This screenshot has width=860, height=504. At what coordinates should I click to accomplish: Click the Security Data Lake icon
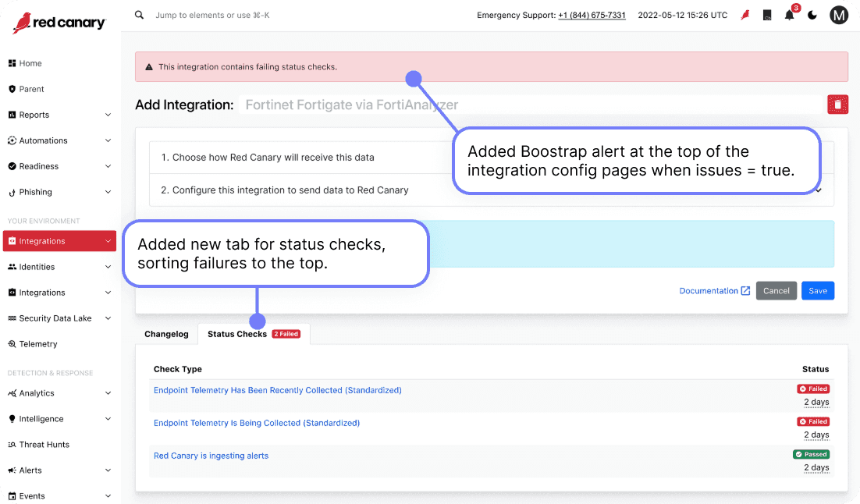12,318
